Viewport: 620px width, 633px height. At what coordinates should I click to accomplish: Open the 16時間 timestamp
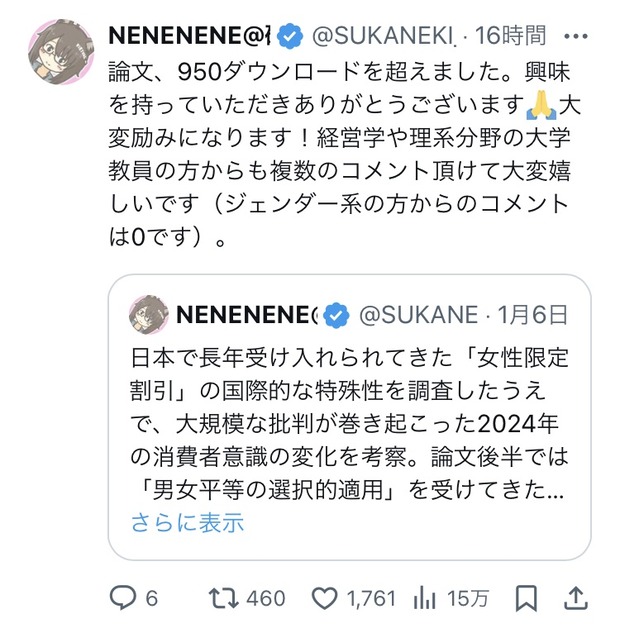tap(510, 35)
